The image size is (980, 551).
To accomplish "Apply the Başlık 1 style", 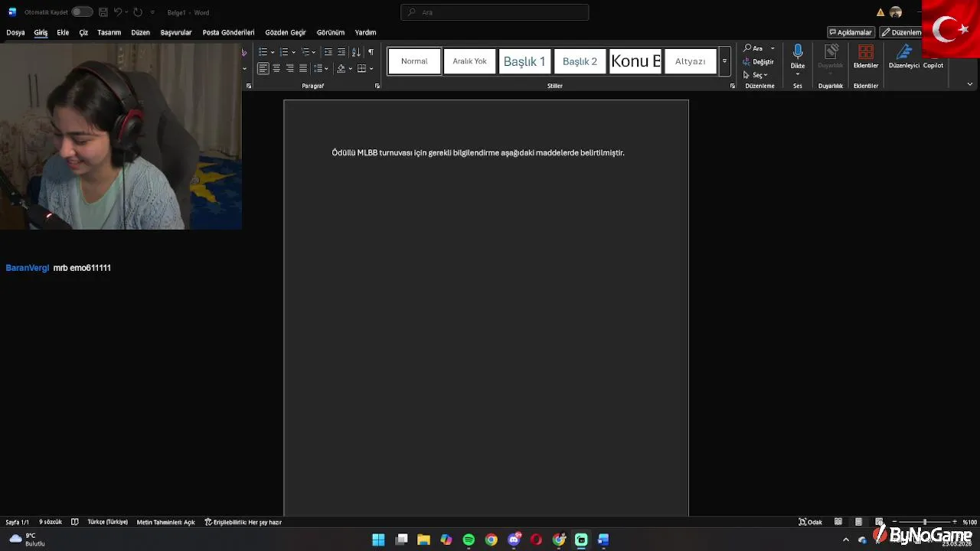I will pos(524,61).
